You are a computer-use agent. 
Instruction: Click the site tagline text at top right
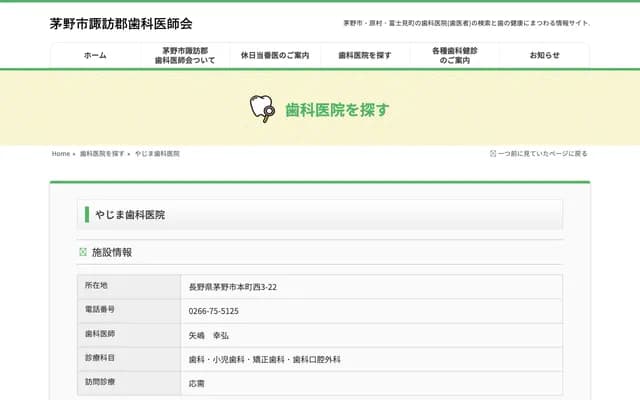click(467, 23)
